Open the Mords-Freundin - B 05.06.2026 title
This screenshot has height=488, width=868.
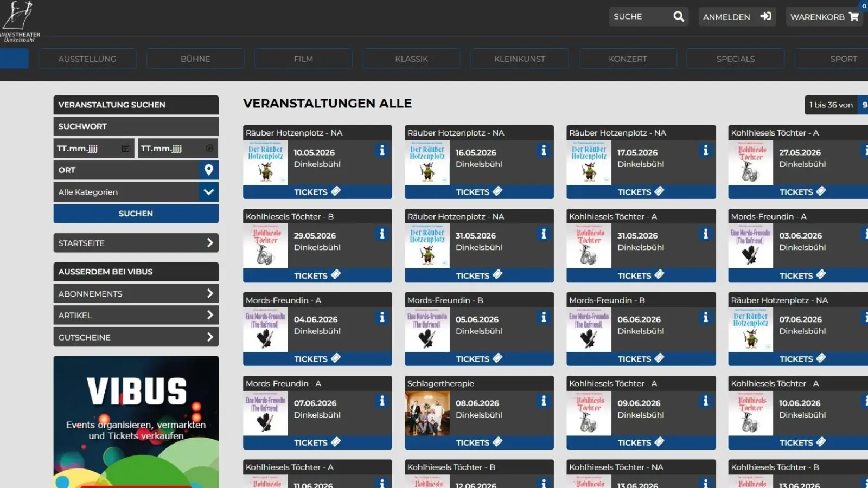pos(445,300)
